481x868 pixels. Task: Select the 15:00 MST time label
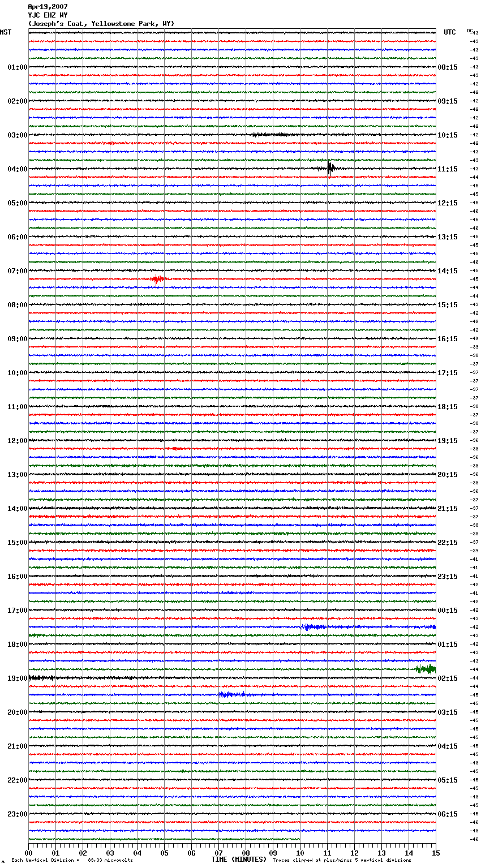click(18, 543)
